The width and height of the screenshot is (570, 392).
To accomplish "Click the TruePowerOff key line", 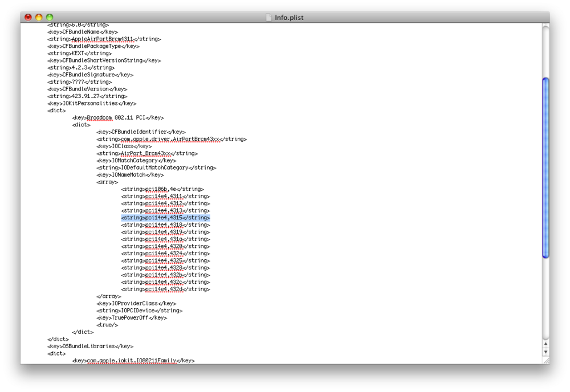I will point(132,318).
